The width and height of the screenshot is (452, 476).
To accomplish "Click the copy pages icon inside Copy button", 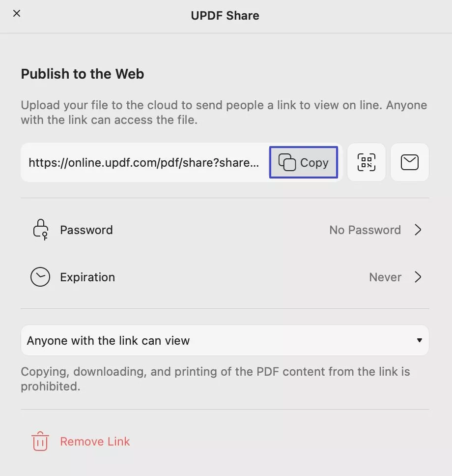I will [x=288, y=162].
